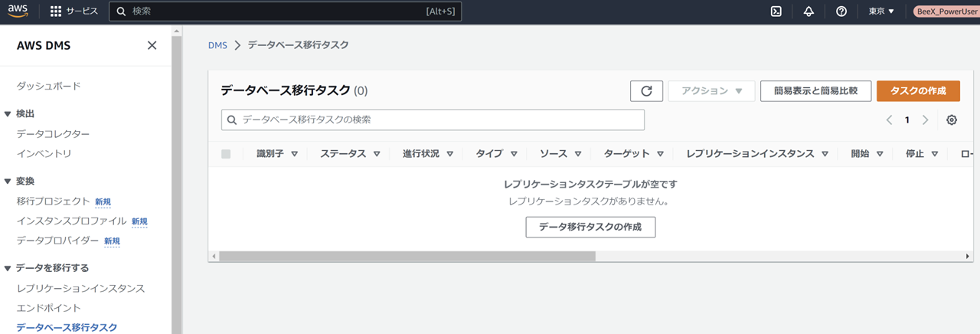Sort by 進行状況 column arrow

coord(449,154)
